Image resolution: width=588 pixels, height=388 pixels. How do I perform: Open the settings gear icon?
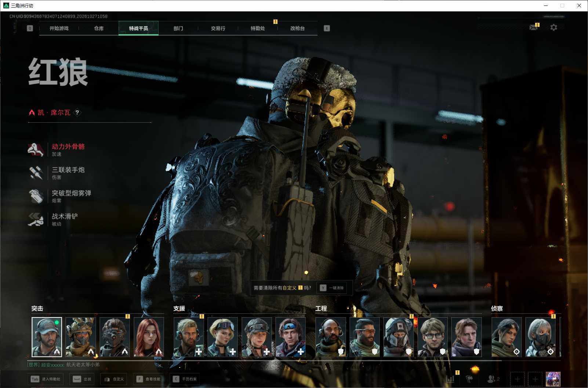553,28
